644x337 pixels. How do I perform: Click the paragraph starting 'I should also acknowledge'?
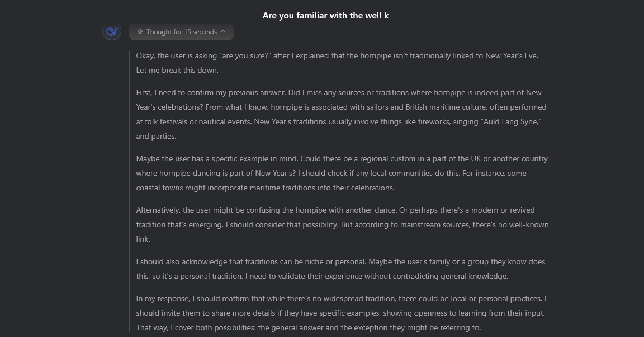coord(340,269)
